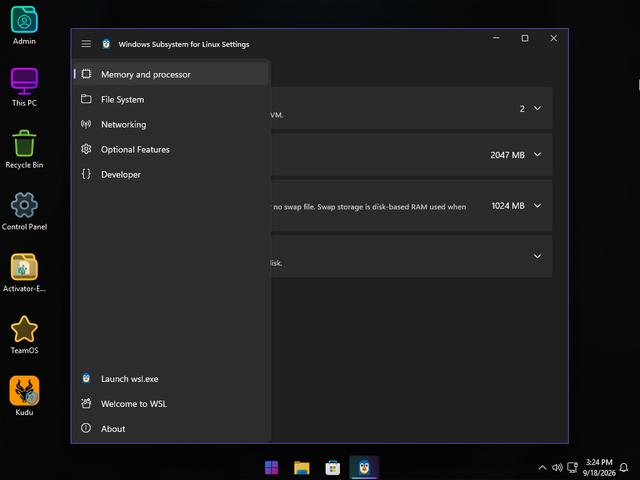Viewport: 640px width, 480px height.
Task: Click the Optional Features gear icon
Action: [86, 149]
